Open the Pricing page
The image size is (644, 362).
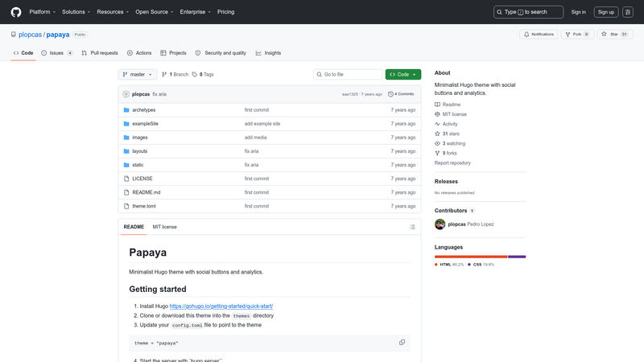226,12
